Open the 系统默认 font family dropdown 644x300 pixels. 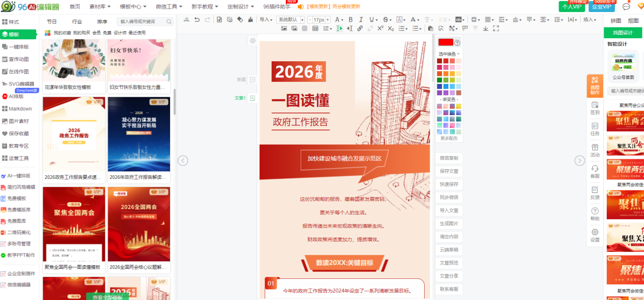pos(290,20)
